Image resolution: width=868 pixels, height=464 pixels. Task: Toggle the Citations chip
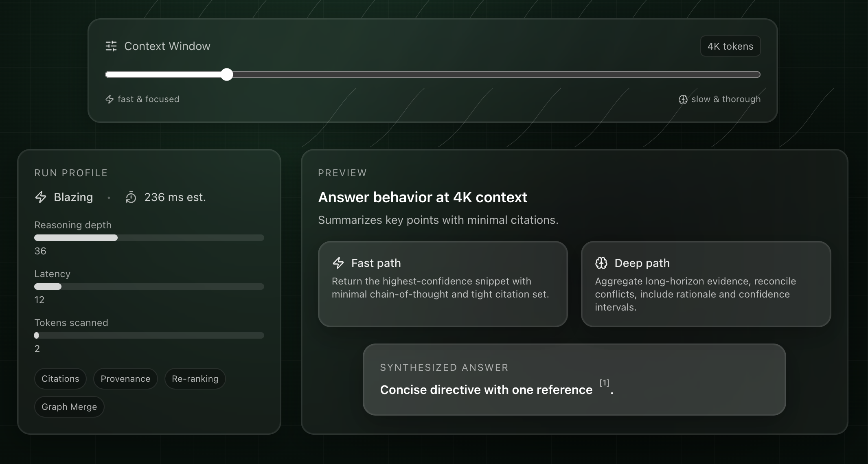click(60, 379)
